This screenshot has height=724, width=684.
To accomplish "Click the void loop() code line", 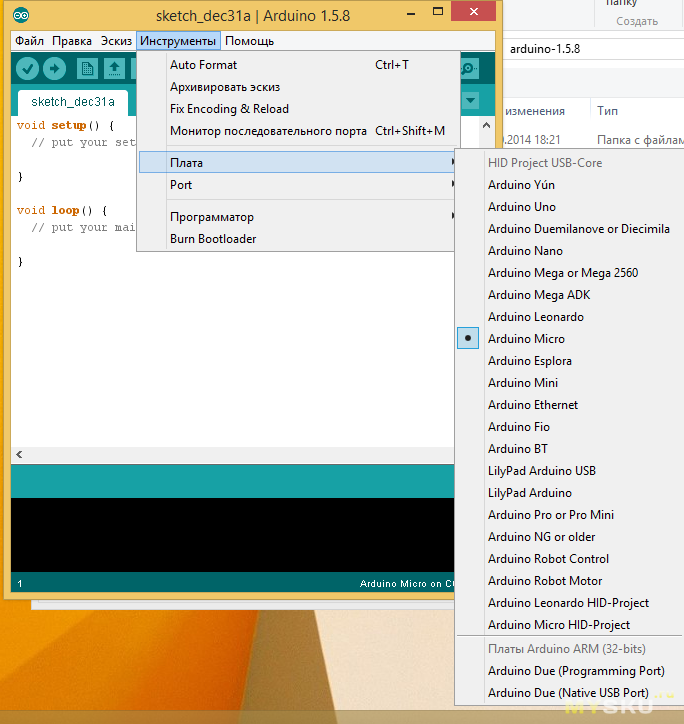I will click(x=62, y=210).
